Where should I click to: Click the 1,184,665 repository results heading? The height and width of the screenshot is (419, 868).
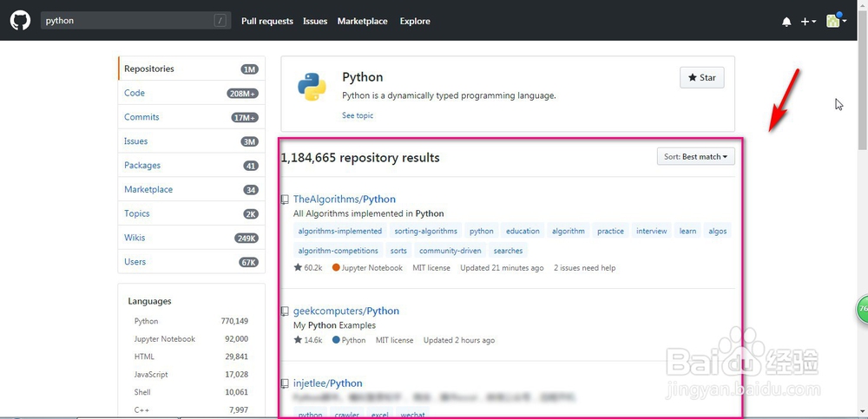click(360, 158)
